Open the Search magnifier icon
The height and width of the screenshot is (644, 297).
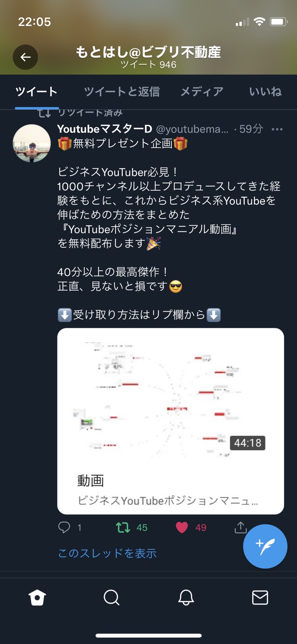(x=111, y=598)
